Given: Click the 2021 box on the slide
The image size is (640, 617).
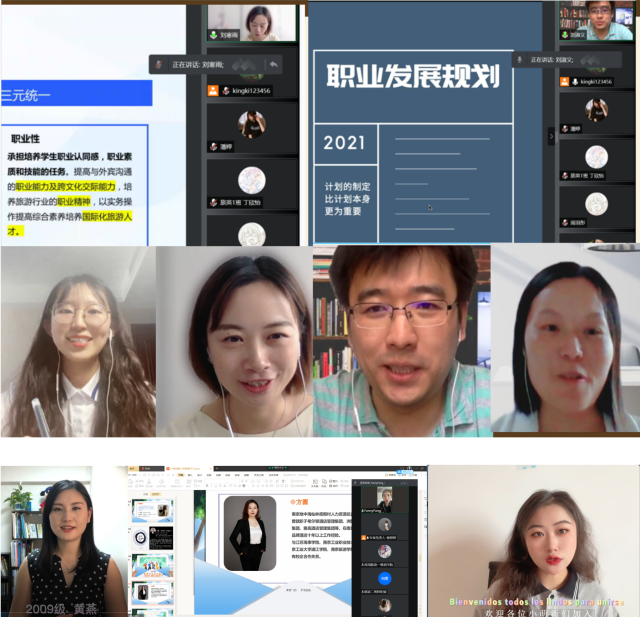Looking at the screenshot, I should (345, 144).
